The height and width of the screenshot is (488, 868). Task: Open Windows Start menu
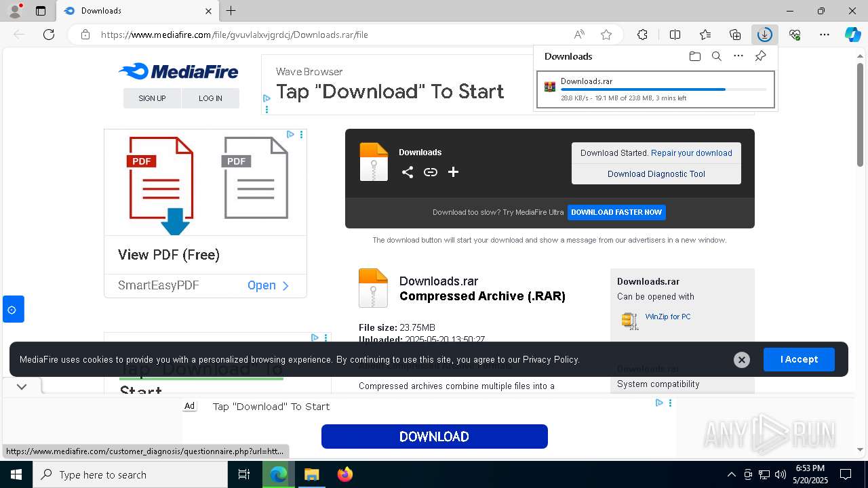pos(16,474)
